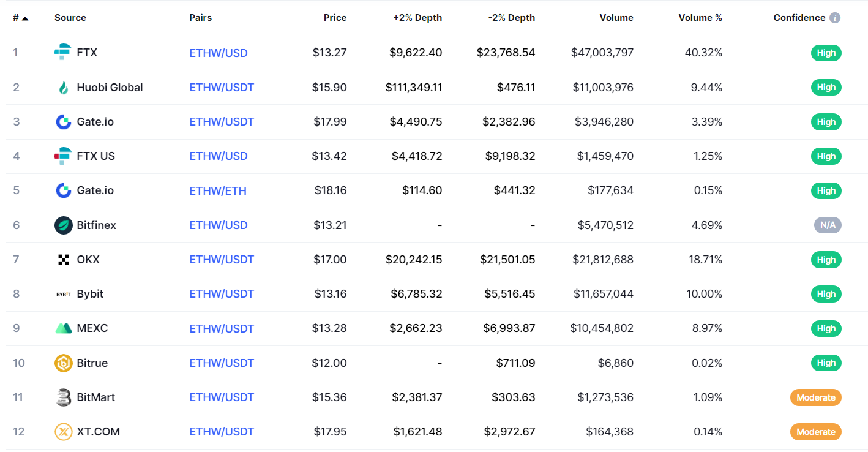Click the N/A confidence badge for Bitfinex
Screen dimensions: 868x452
pos(828,225)
